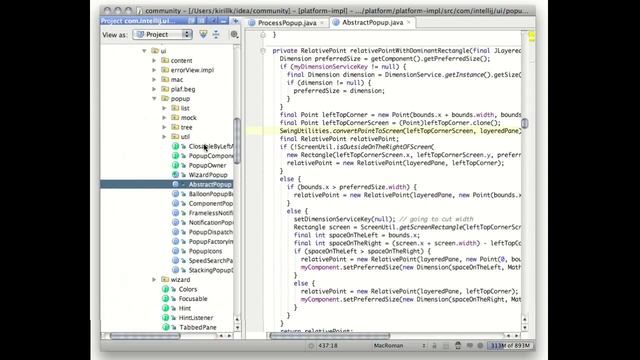Open the Project view settings gear
The height and width of the screenshot is (360, 640).
pos(234,35)
